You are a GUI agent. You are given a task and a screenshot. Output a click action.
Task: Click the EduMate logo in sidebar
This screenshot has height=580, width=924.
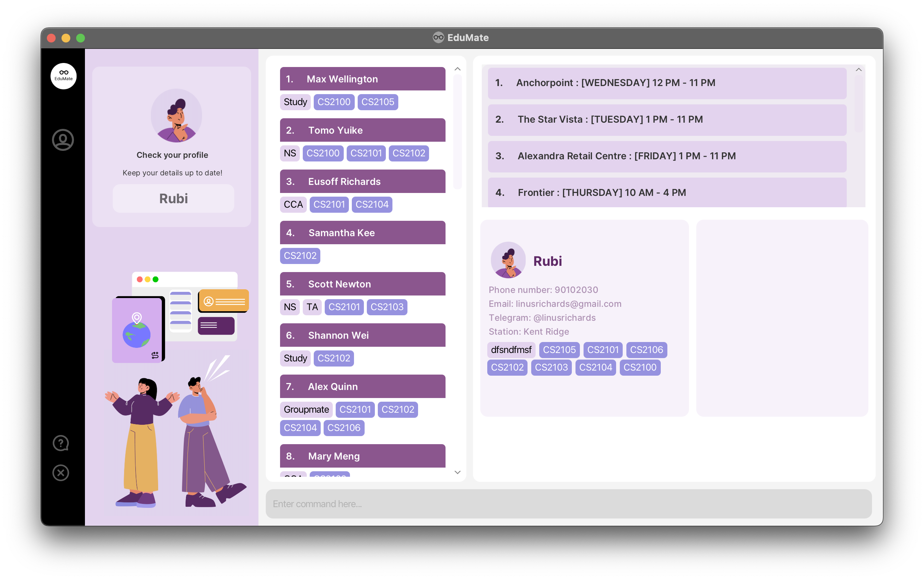pyautogui.click(x=63, y=76)
